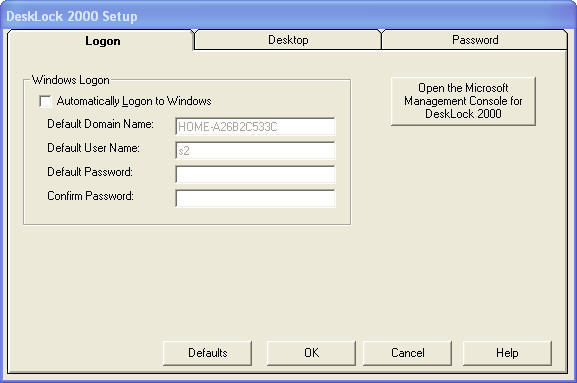Viewport: 577px width, 383px height.
Task: Click the Default Password input field
Action: [x=255, y=175]
